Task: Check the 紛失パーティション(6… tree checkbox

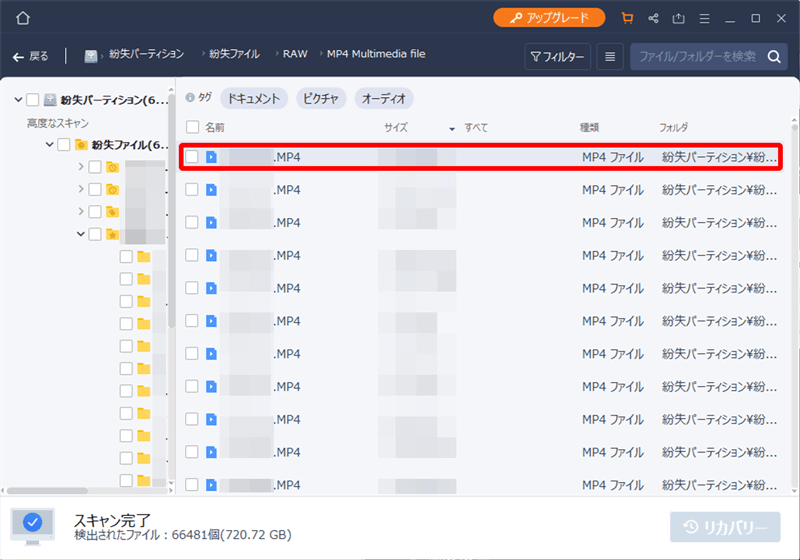Action: pyautogui.click(x=33, y=99)
